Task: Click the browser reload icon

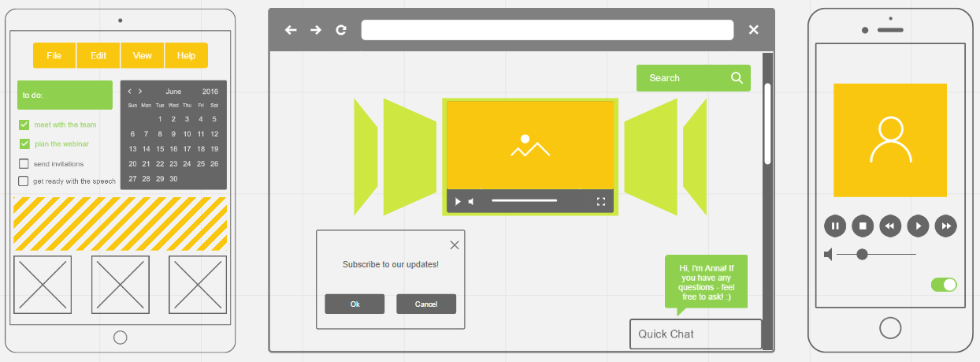Action: 341,30
